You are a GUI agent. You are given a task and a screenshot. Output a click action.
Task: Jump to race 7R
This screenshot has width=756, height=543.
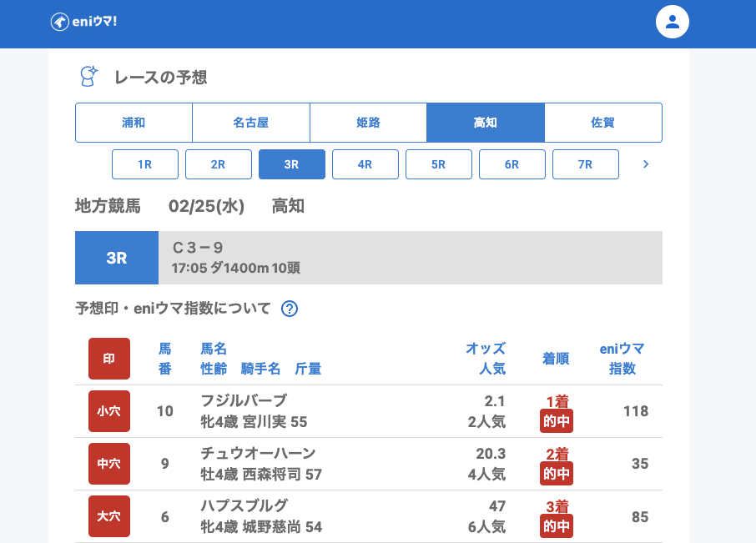[586, 164]
